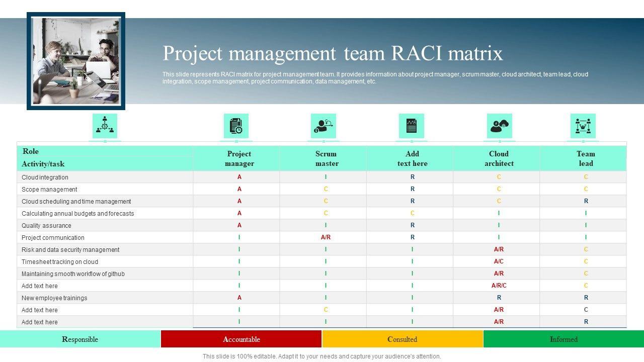644x362 pixels.
Task: Select the 'A/R/C' cell in Cloud architect column
Action: [499, 286]
